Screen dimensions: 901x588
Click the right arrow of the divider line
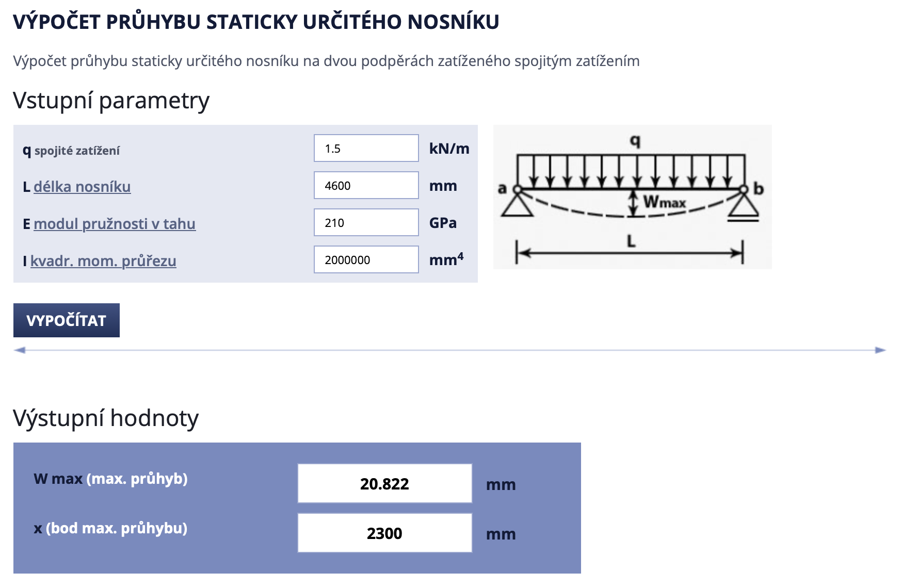[880, 350]
